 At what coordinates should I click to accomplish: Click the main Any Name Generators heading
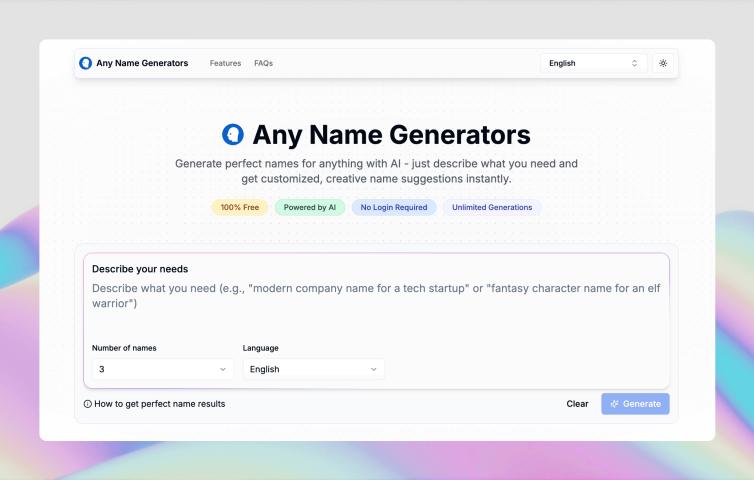point(391,135)
